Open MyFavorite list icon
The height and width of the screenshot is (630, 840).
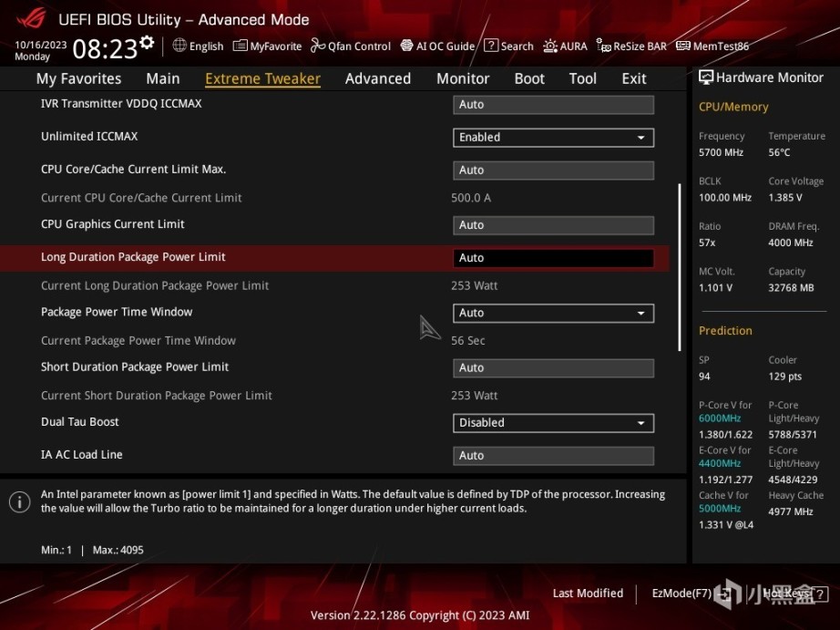point(240,46)
